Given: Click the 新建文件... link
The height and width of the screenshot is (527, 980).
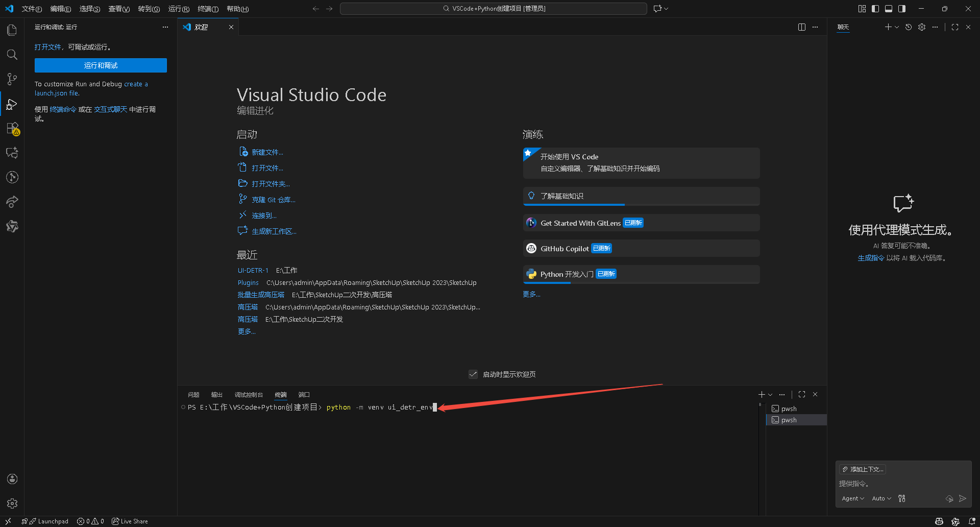Looking at the screenshot, I should point(267,152).
